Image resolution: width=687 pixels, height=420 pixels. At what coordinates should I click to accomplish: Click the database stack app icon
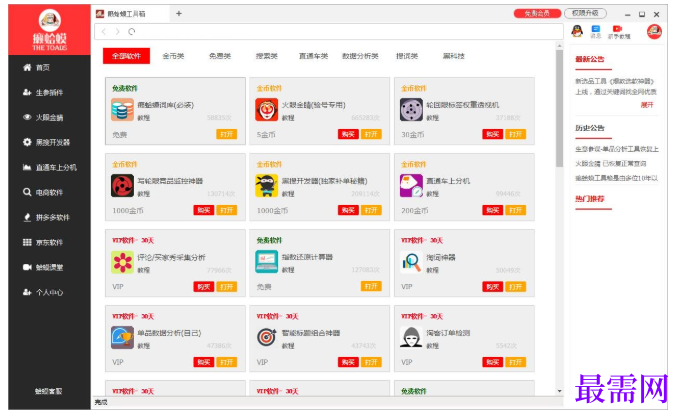tap(122, 109)
